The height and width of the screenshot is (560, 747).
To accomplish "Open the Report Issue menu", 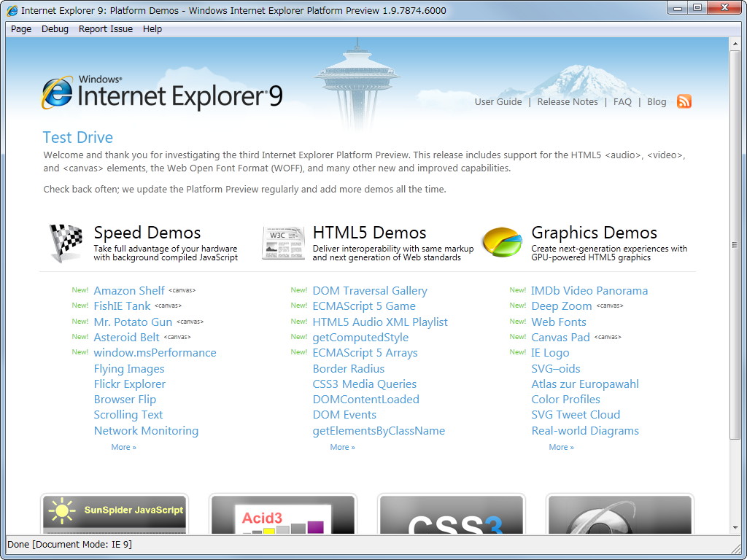I will click(105, 29).
